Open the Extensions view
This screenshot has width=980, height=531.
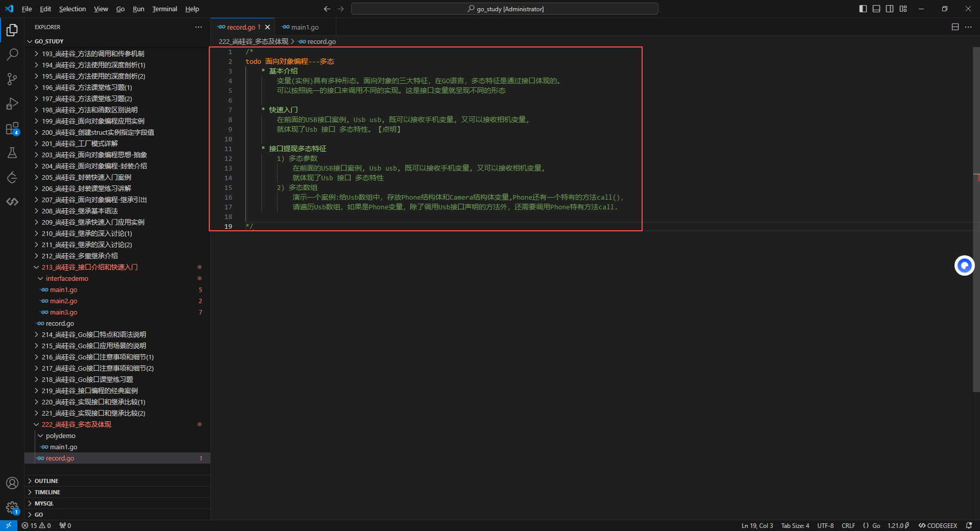tap(12, 128)
